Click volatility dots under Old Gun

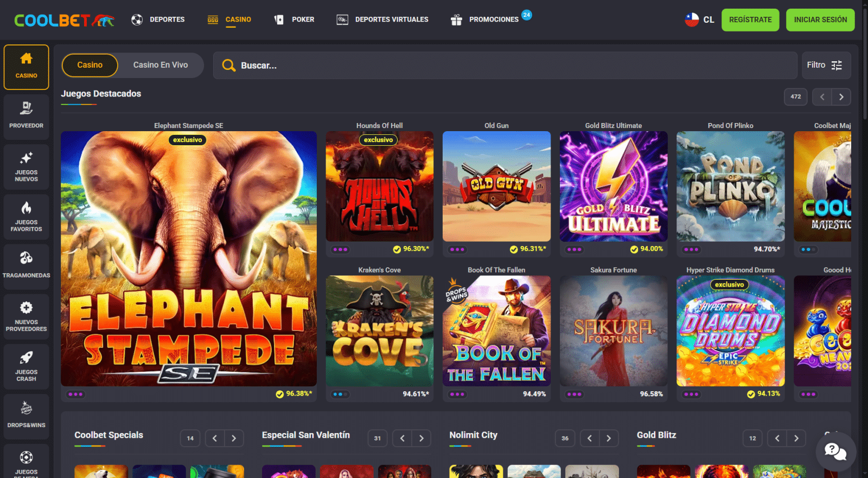457,250
